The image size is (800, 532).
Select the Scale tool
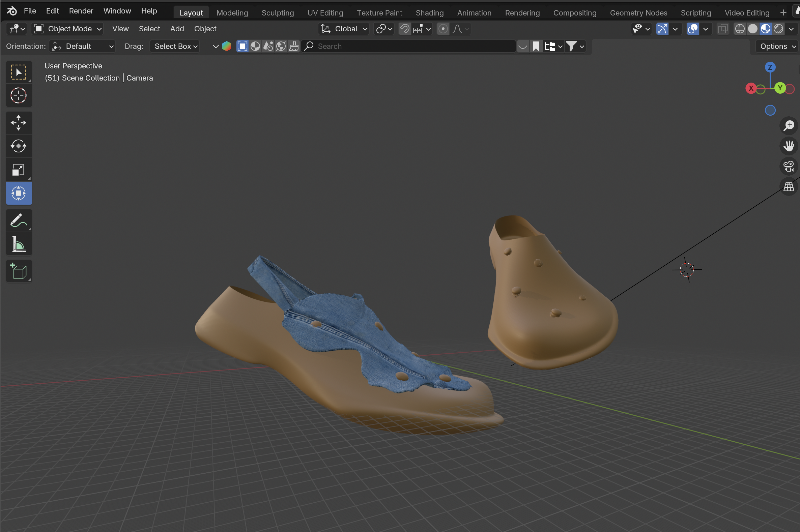point(19,170)
